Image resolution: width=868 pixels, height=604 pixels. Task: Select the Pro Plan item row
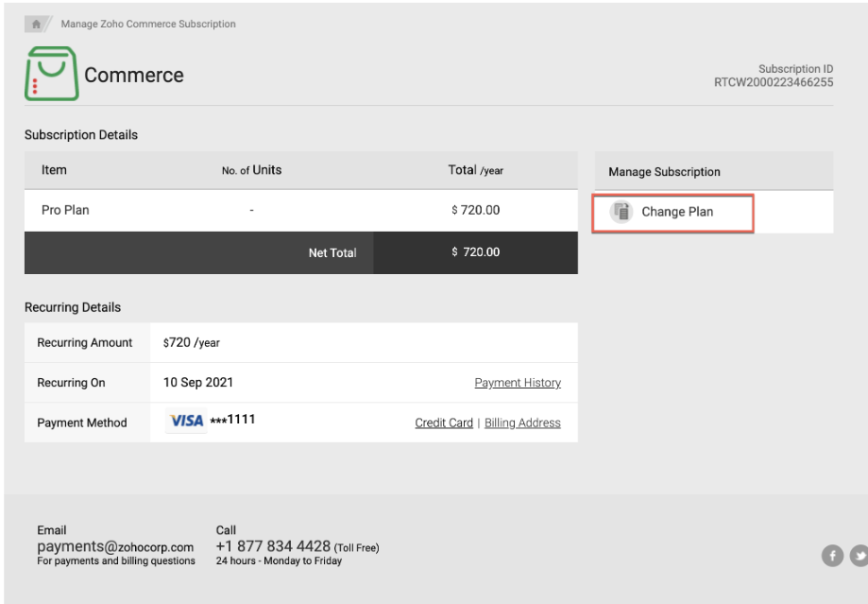[65, 210]
